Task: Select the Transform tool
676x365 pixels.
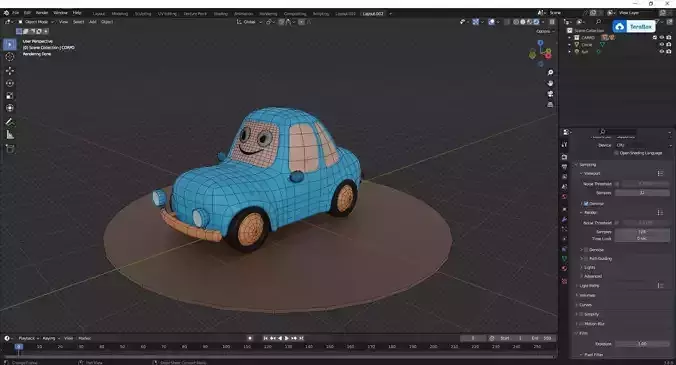Action: coord(9,108)
